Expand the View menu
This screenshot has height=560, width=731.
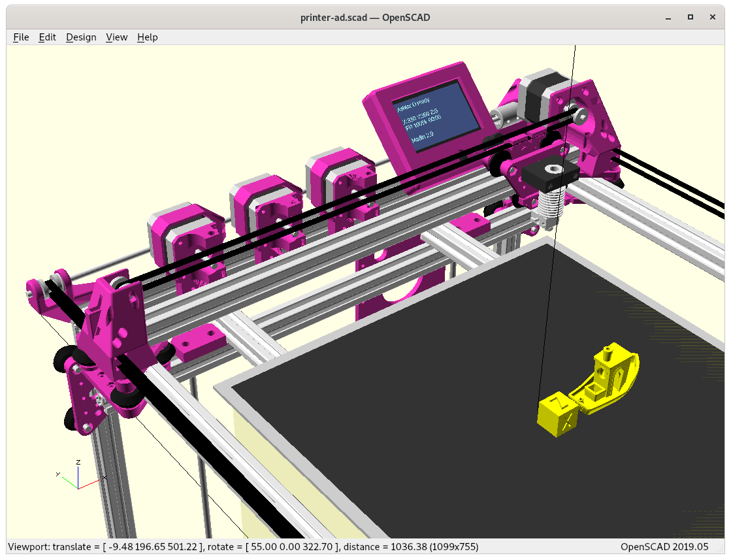coord(116,37)
